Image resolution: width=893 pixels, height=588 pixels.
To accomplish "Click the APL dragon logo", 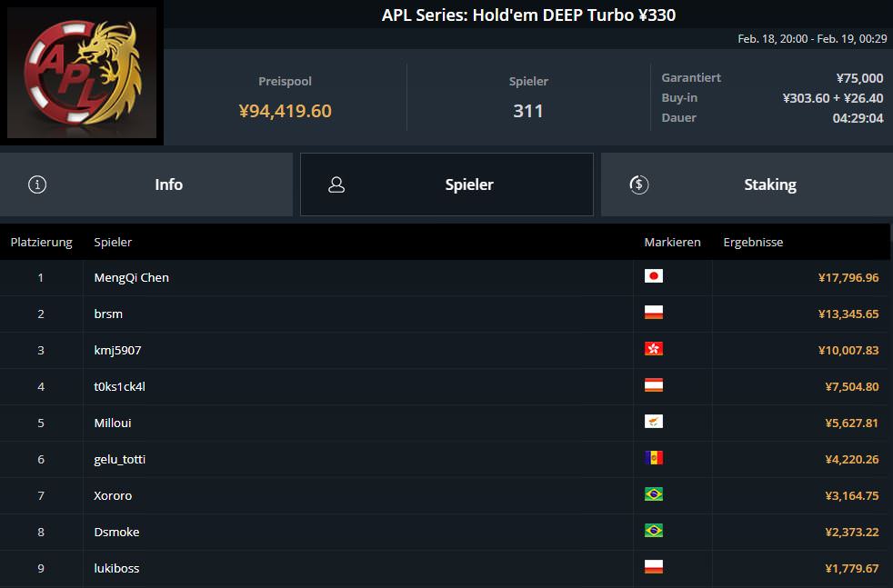I will (82, 73).
